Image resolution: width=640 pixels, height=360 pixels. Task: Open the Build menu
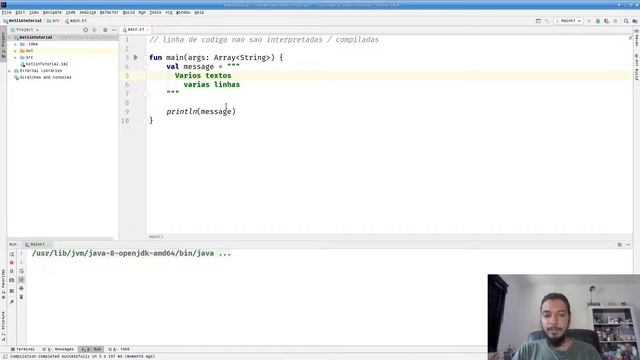pyautogui.click(x=129, y=13)
